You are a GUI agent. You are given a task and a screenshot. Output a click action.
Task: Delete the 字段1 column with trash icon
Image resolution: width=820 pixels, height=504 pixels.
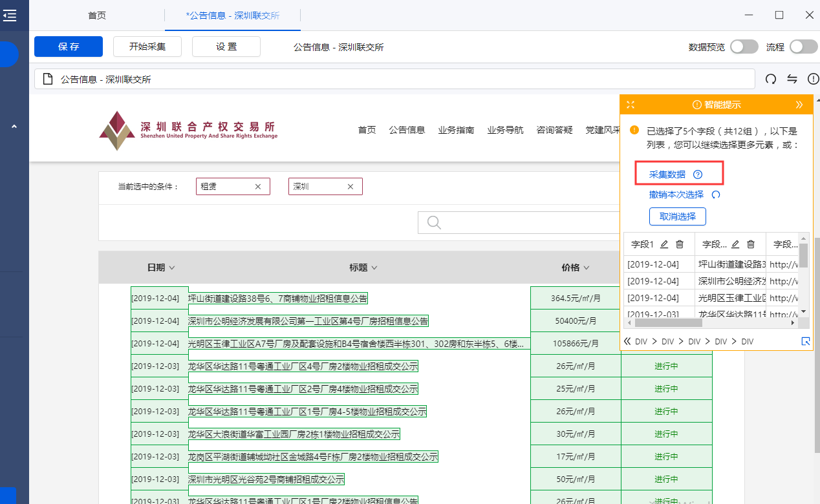680,244
